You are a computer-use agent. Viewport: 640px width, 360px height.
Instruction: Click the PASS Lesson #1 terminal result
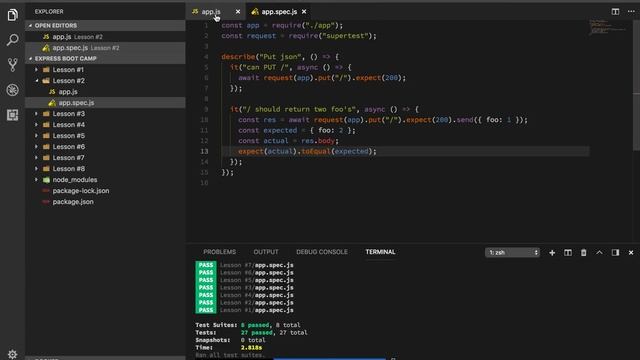244,310
